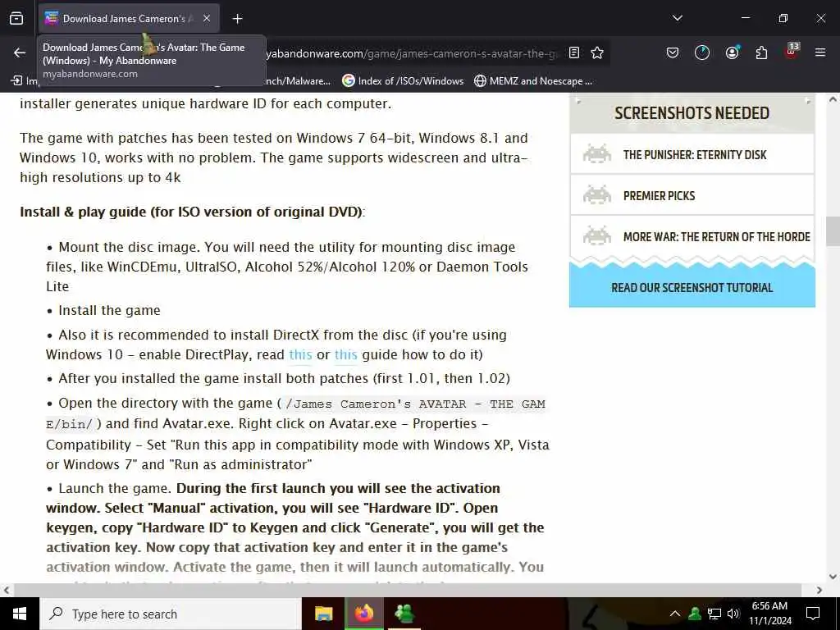
Task: Click the vertical scrollbar down arrow
Action: tap(833, 577)
